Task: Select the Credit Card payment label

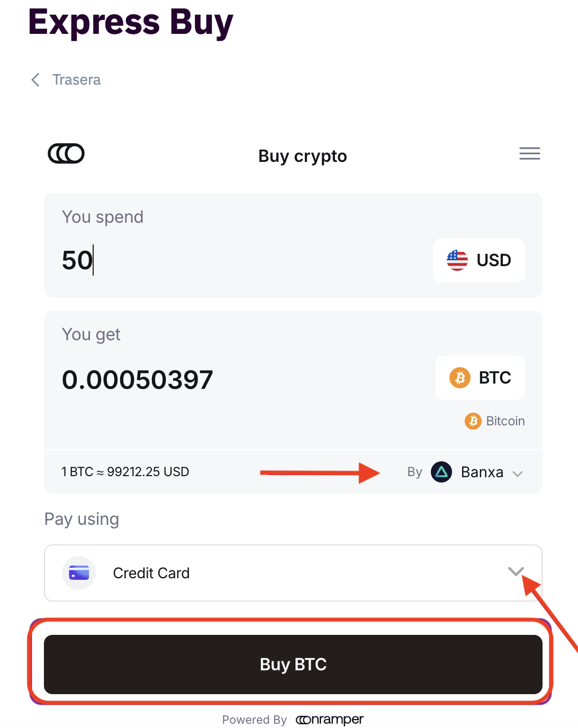Action: pos(151,573)
